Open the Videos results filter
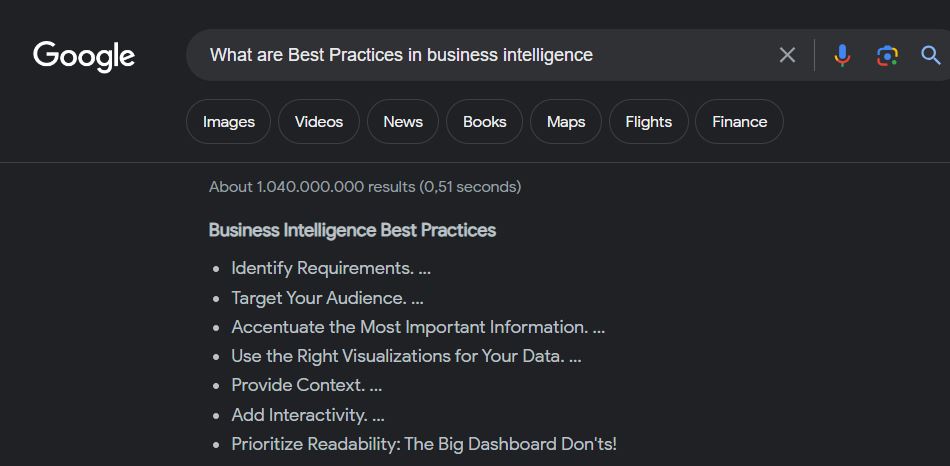The width and height of the screenshot is (950, 466). 319,122
